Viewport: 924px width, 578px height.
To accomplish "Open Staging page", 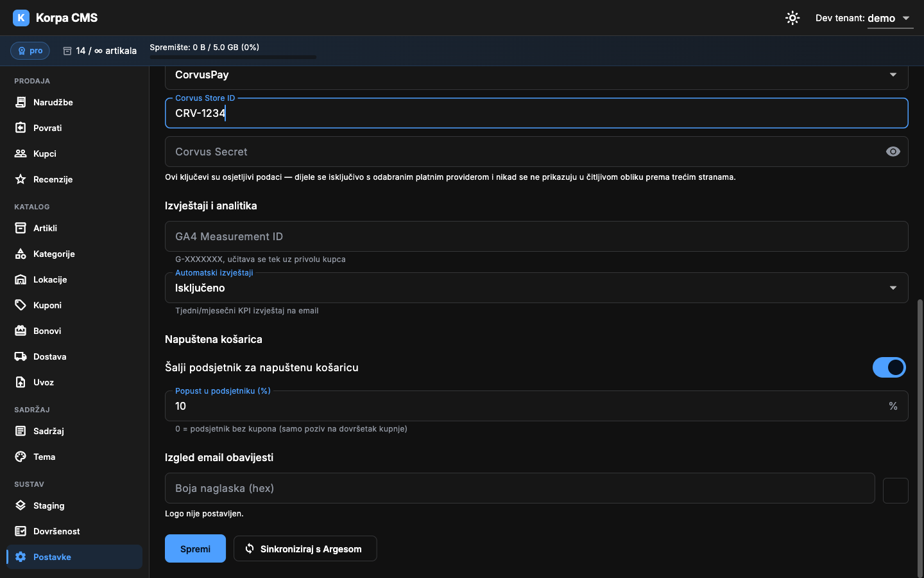I will click(x=74, y=505).
